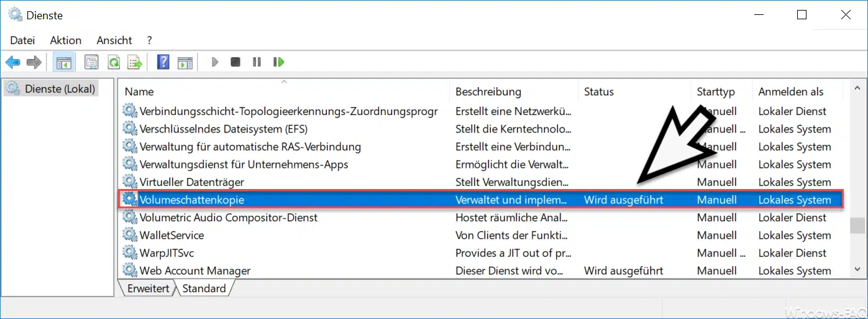
Task: Refresh the services list using toolbar icon
Action: pos(113,62)
